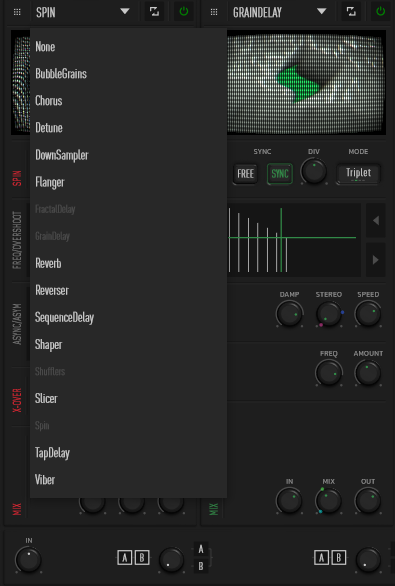Click the DIV knob
This screenshot has height=586, width=395.
point(314,171)
